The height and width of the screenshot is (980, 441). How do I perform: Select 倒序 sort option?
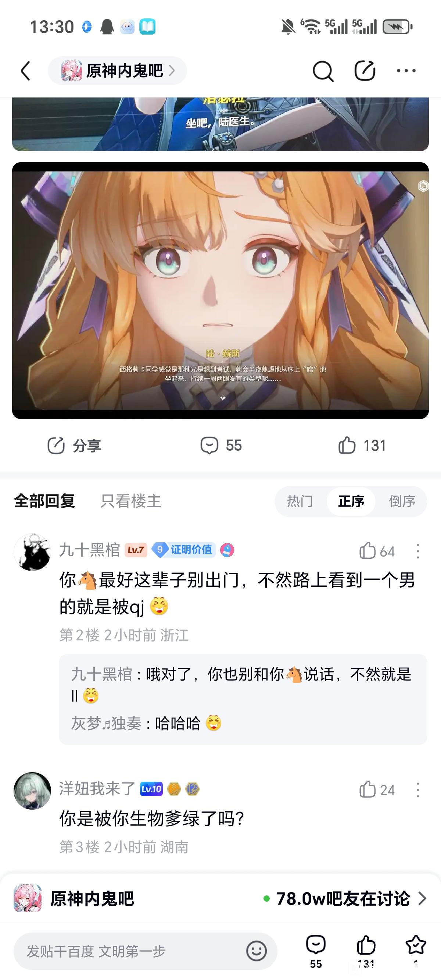(402, 501)
